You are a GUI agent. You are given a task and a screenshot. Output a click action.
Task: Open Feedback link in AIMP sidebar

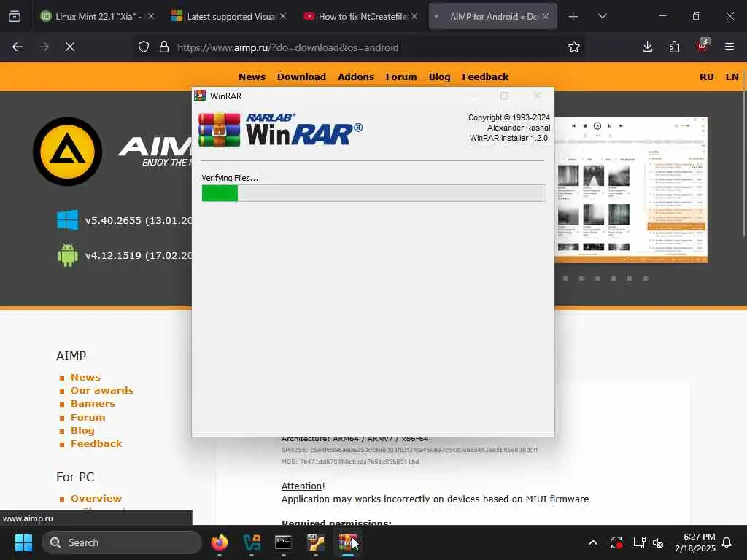click(x=96, y=444)
